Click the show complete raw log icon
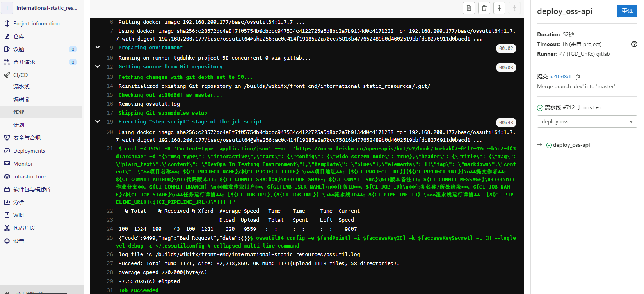644x294 pixels. 469,8
